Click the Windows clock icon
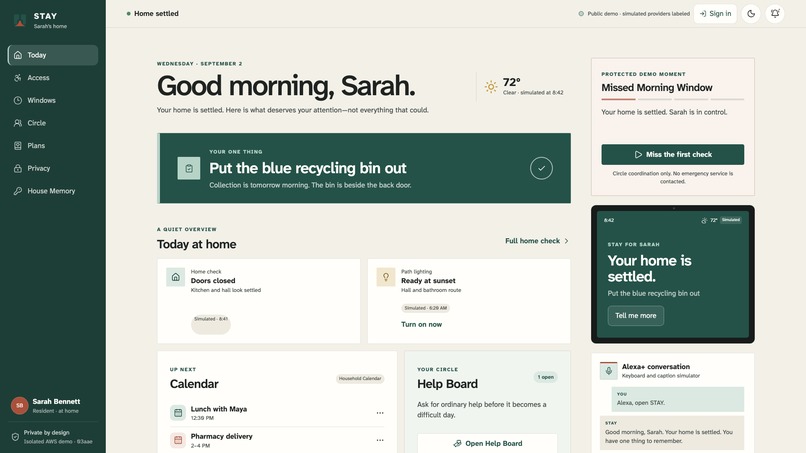 coord(18,100)
